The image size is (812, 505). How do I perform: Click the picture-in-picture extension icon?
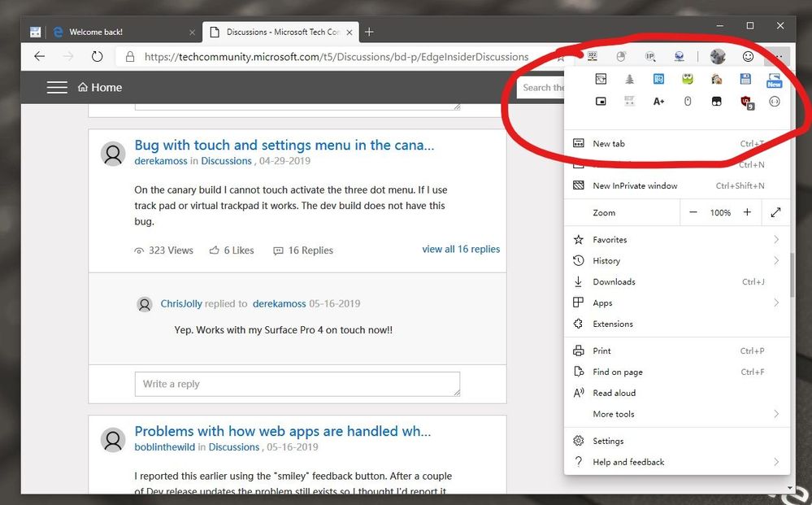click(x=601, y=102)
